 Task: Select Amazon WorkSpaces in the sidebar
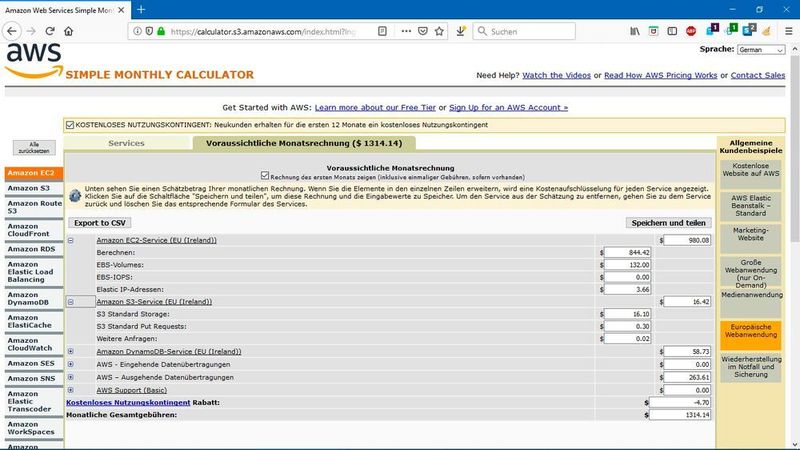click(x=34, y=428)
